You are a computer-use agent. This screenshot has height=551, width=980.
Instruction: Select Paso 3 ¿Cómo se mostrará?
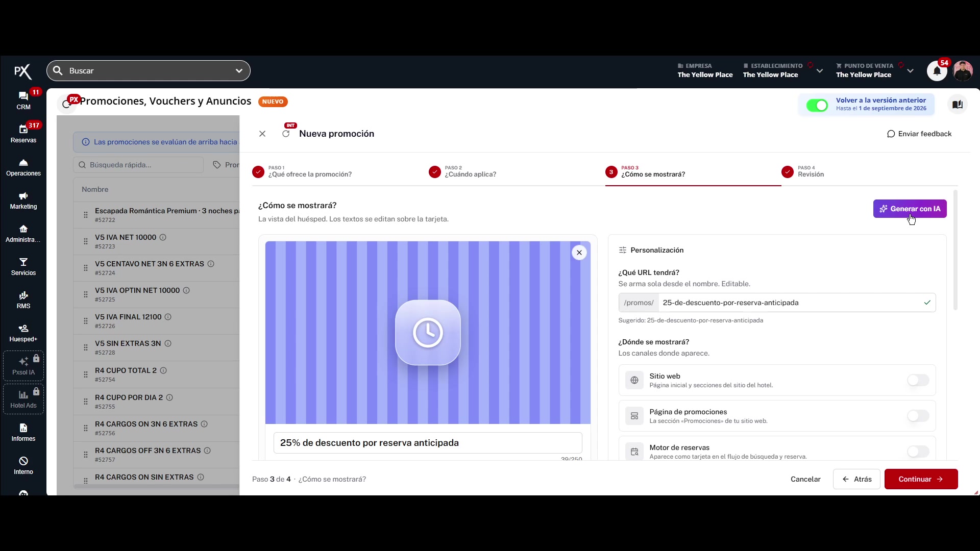(646, 171)
